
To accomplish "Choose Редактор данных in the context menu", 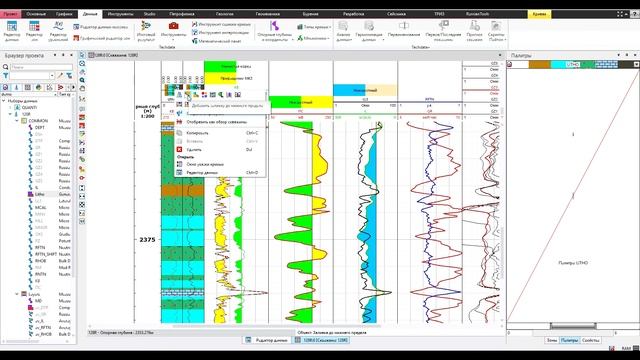I will pos(220,173).
